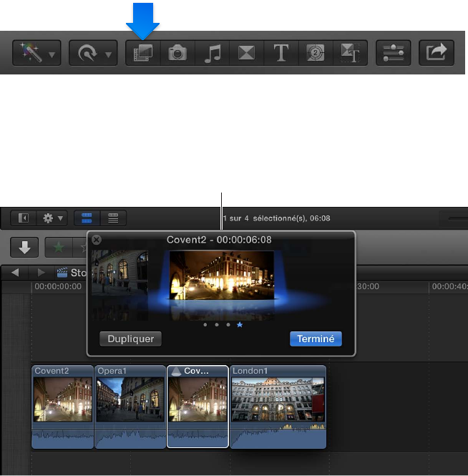
Task: Expand the magic wand dropdown arrow
Action: 52,54
